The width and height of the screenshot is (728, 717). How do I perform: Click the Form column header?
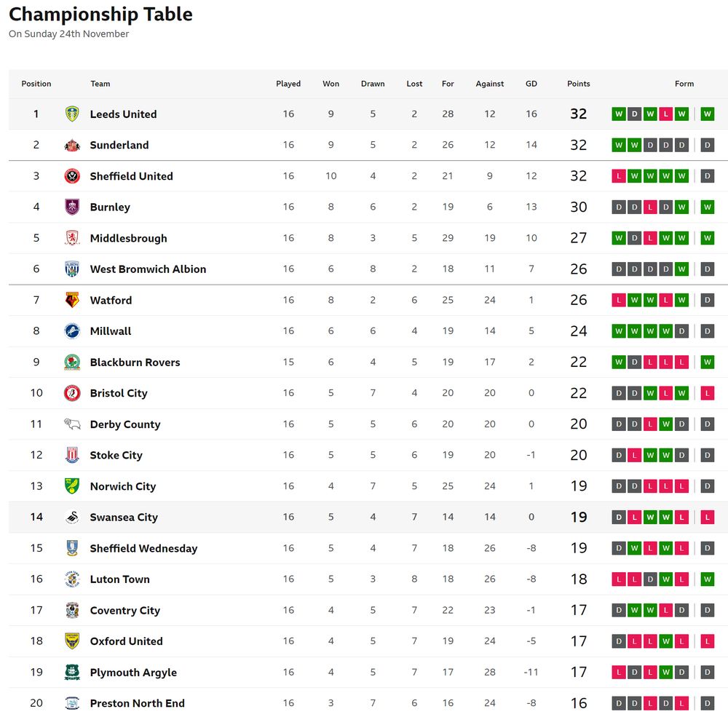pyautogui.click(x=684, y=84)
